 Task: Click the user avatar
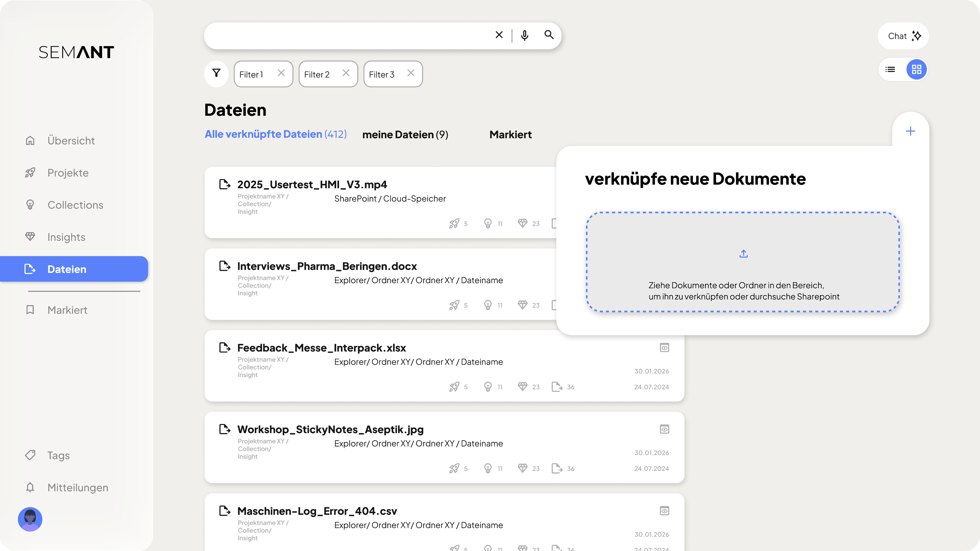[x=30, y=519]
